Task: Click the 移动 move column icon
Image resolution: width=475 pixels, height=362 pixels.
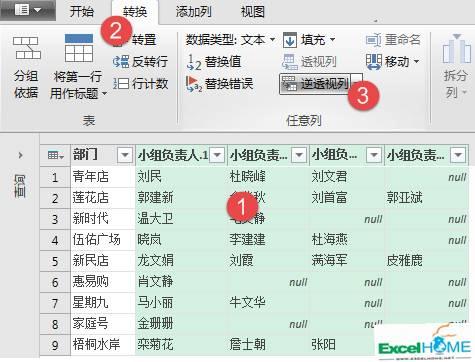Action: click(x=374, y=62)
